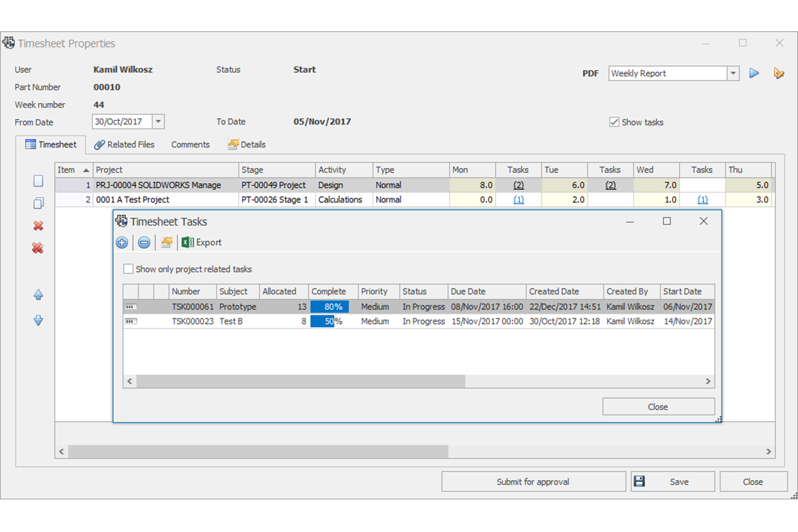Click the Created By column header
Screen dimensions: 798x532
(x=631, y=291)
